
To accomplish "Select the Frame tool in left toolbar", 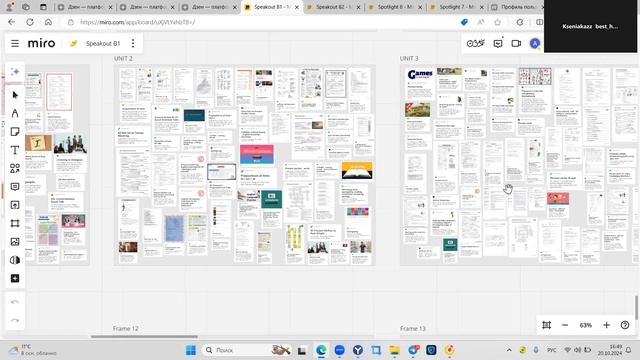I will click(x=15, y=223).
